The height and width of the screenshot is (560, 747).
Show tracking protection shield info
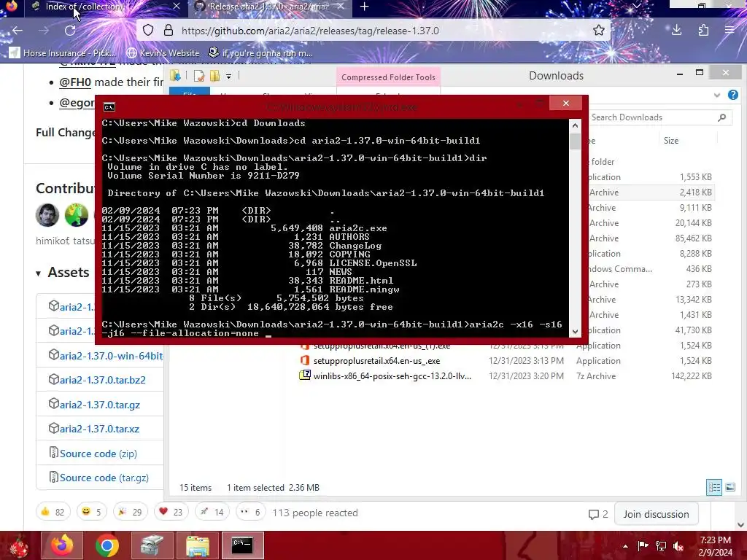point(148,31)
